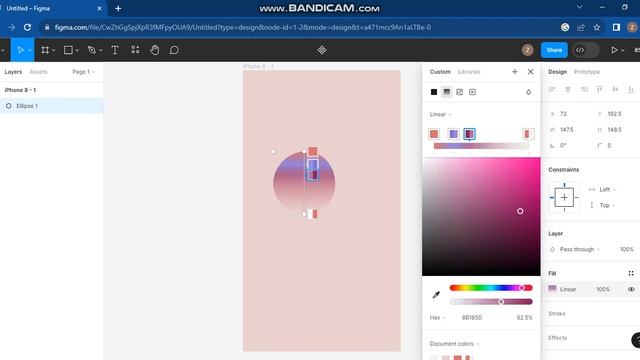Click the 62.5% opacity field
The image size is (640, 360).
[x=524, y=318]
